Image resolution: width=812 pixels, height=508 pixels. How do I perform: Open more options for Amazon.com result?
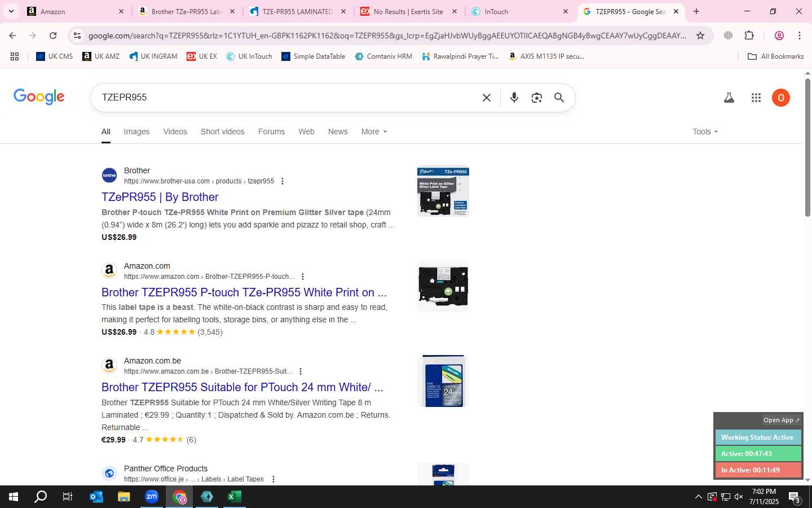(303, 277)
